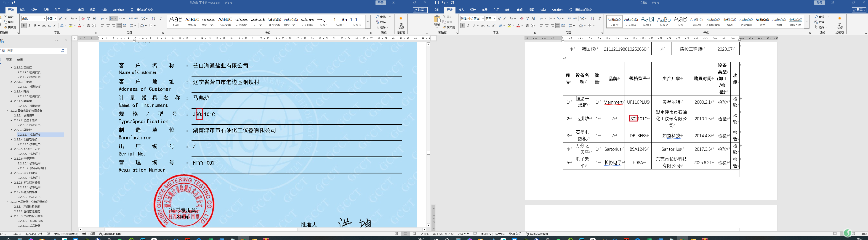This screenshot has width=868, height=240.
Task: Align text left in the left Word window
Action: [x=102, y=26]
